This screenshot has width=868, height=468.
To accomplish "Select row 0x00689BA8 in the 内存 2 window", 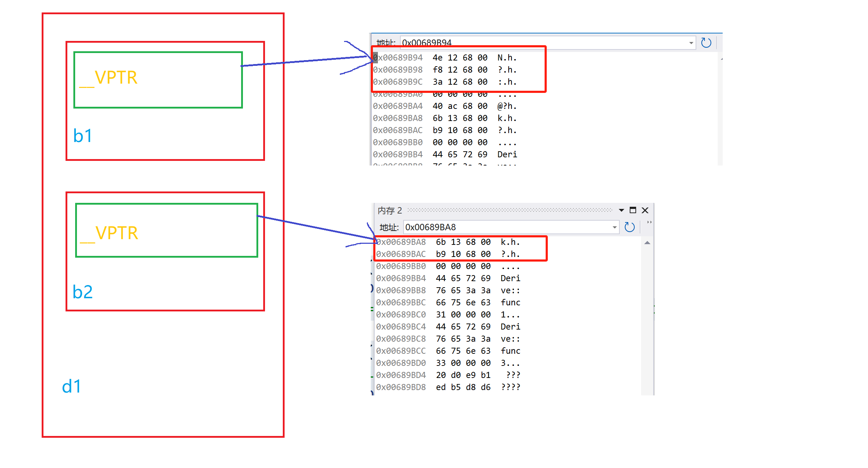I will 448,242.
